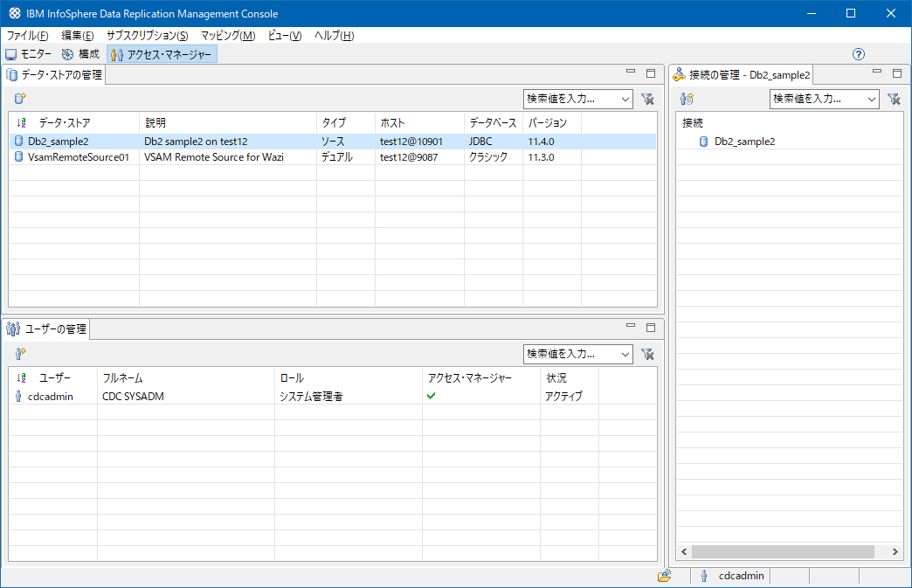Viewport: 912px width, 588px height.
Task: Click the VsamRemoteSource01 datastore icon
Action: (18, 156)
